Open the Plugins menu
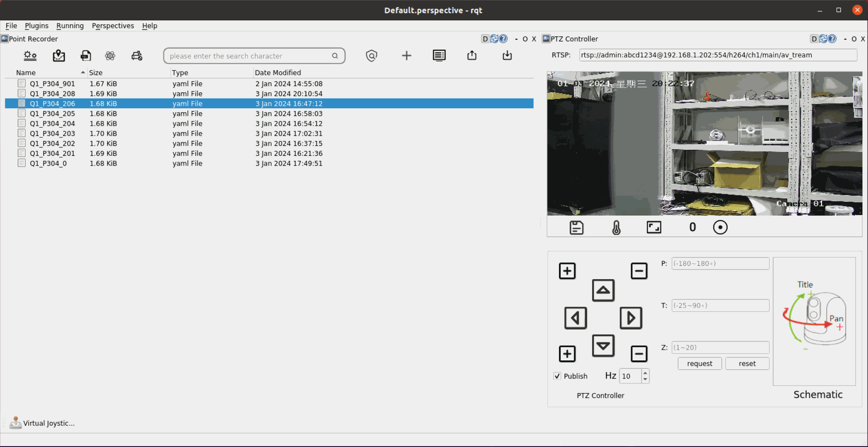Image resolution: width=868 pixels, height=447 pixels. coord(37,26)
